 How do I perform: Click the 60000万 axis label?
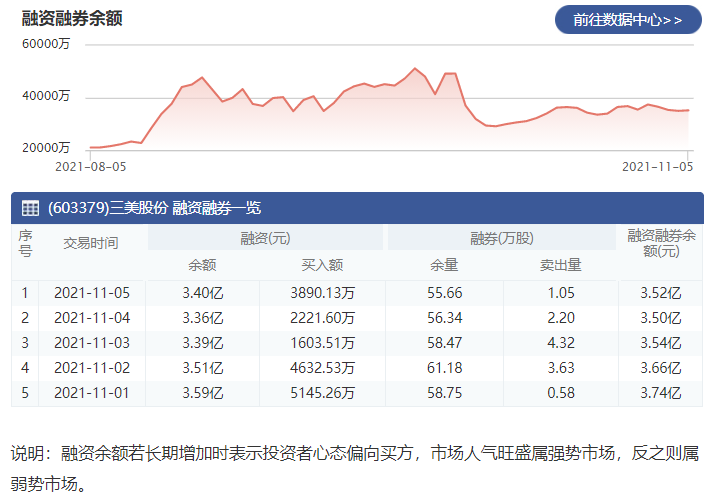tap(46, 44)
